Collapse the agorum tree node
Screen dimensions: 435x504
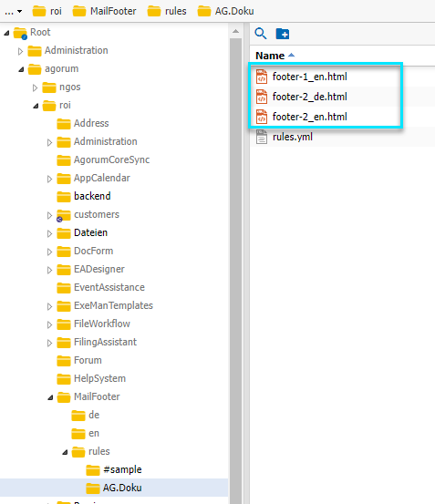[21, 69]
